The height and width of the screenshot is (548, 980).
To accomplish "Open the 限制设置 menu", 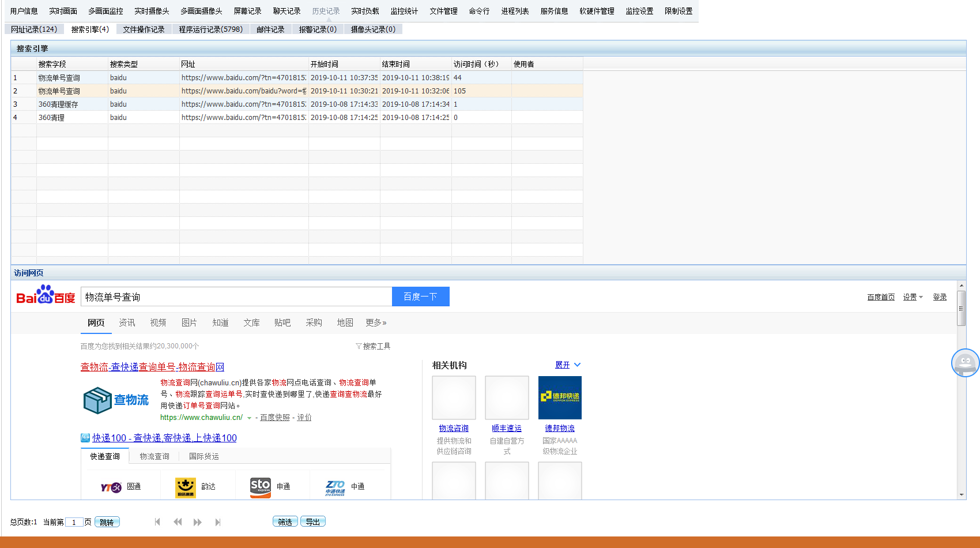I will coord(679,11).
